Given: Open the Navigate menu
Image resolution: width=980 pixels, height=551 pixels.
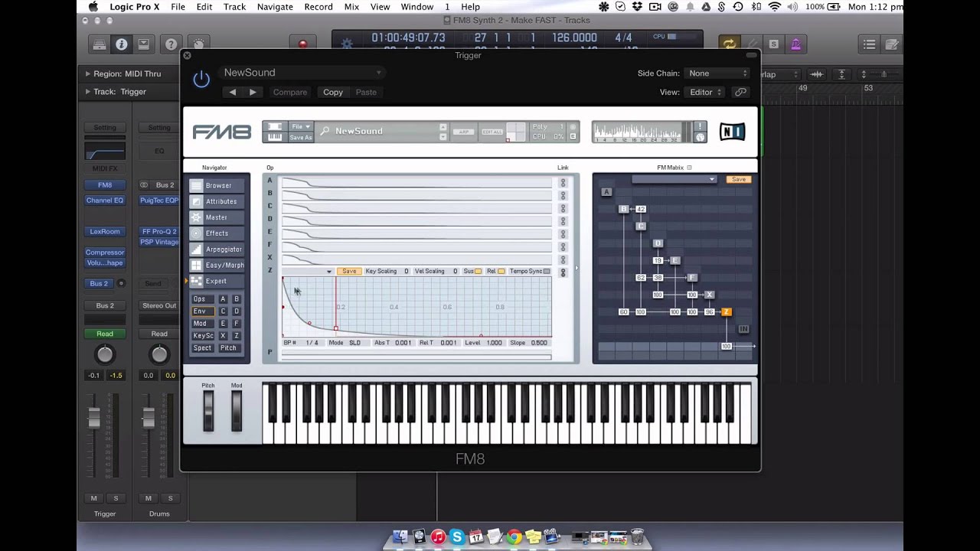Looking at the screenshot, I should (x=275, y=7).
